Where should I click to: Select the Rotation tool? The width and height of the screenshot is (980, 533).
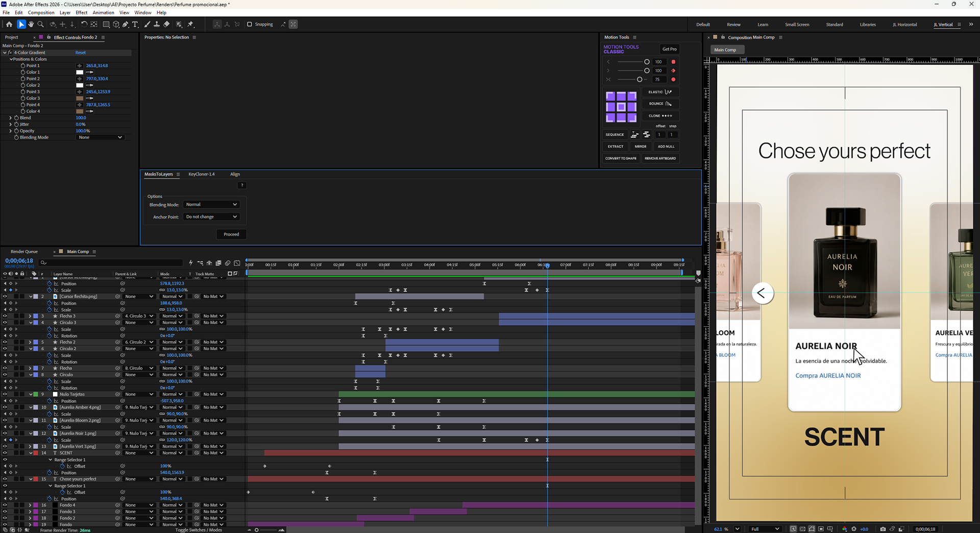[84, 24]
